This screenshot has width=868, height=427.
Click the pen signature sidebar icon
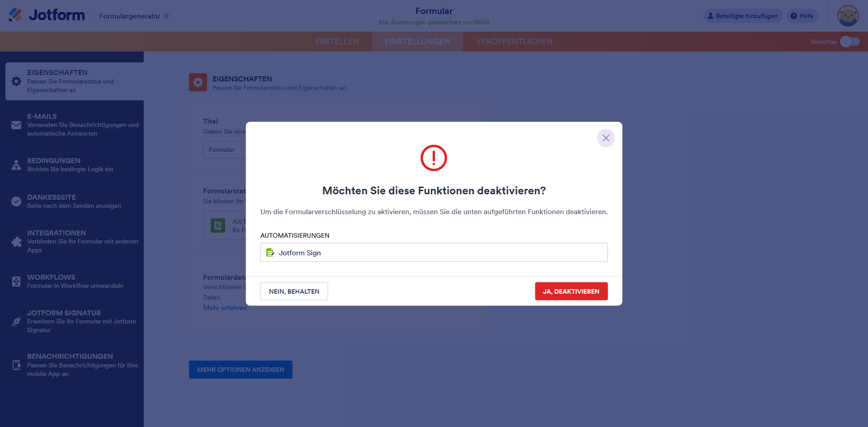coord(16,322)
